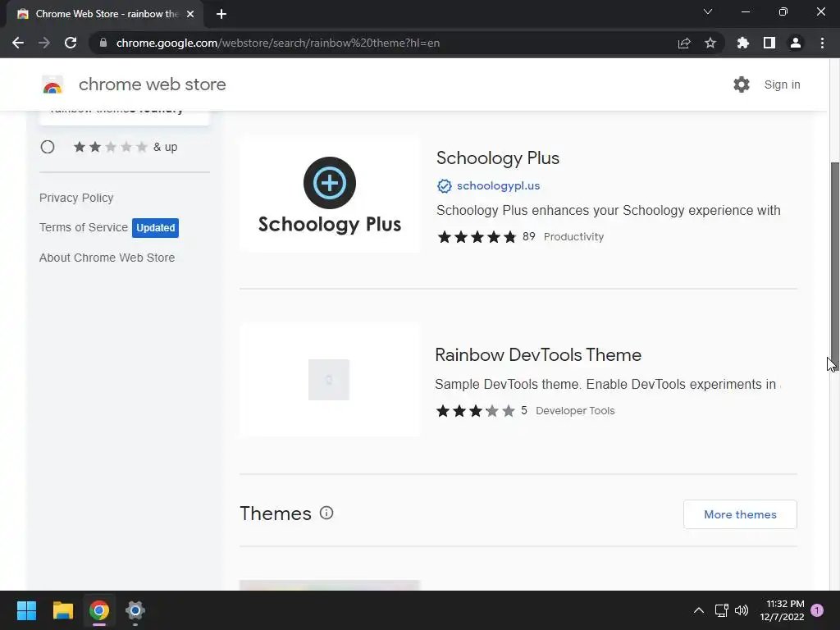Open the Schoology Plus extension title
The width and height of the screenshot is (840, 630).
[x=498, y=158]
